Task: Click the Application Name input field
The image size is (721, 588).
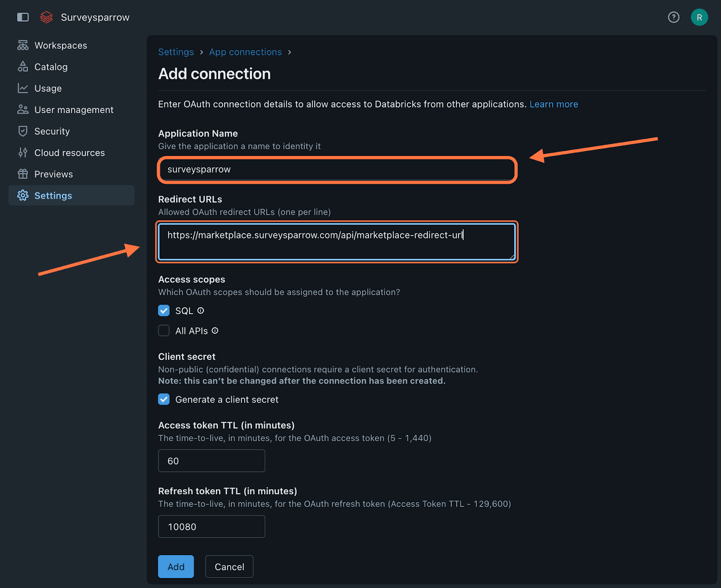Action: (337, 169)
